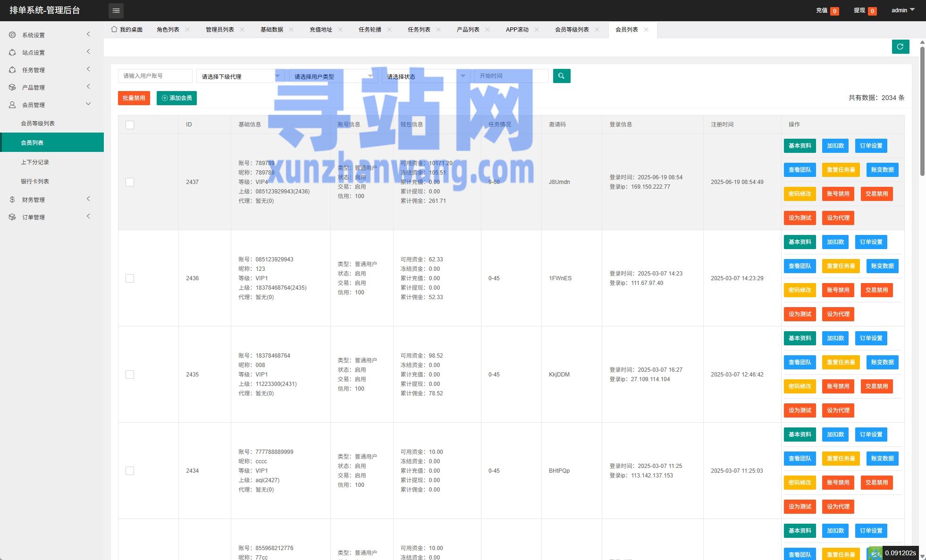Screen dimensions: 926x560
Task: Click the 任务管理 sidebar icon
Action: 12,70
